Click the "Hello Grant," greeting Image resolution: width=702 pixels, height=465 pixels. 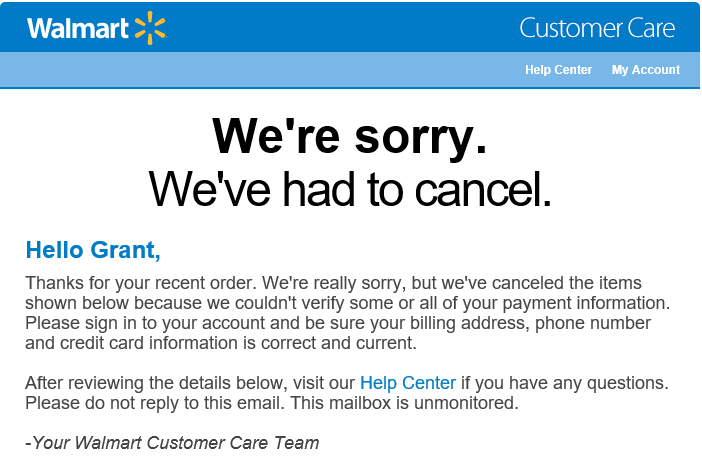pos(93,250)
